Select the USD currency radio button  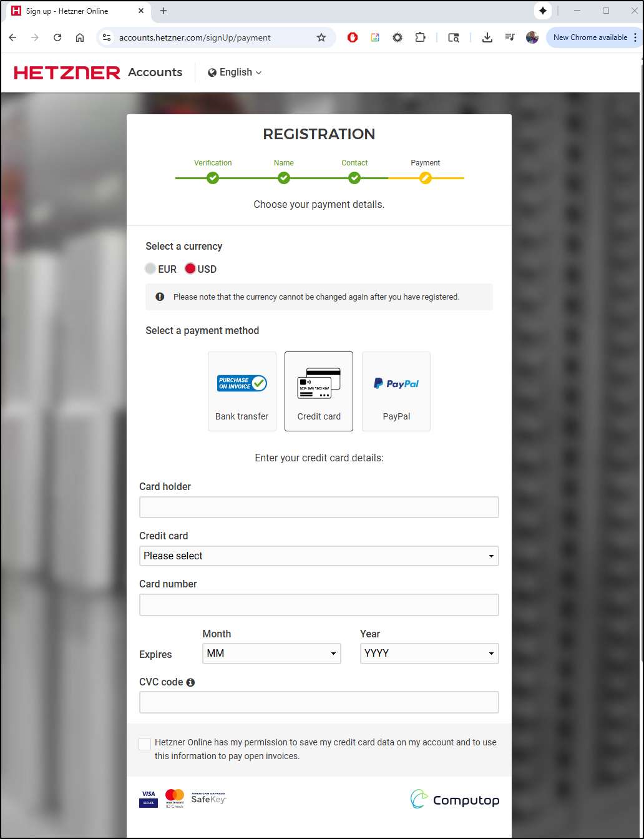pyautogui.click(x=190, y=269)
